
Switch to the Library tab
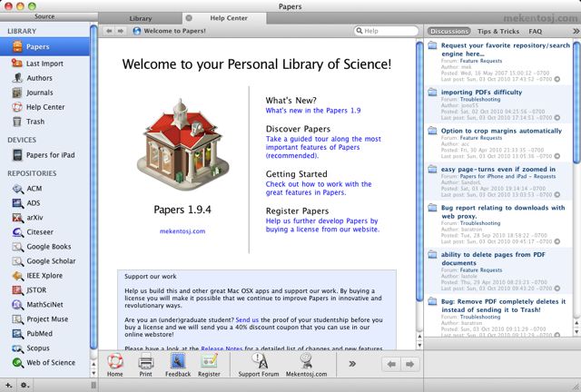(141, 18)
